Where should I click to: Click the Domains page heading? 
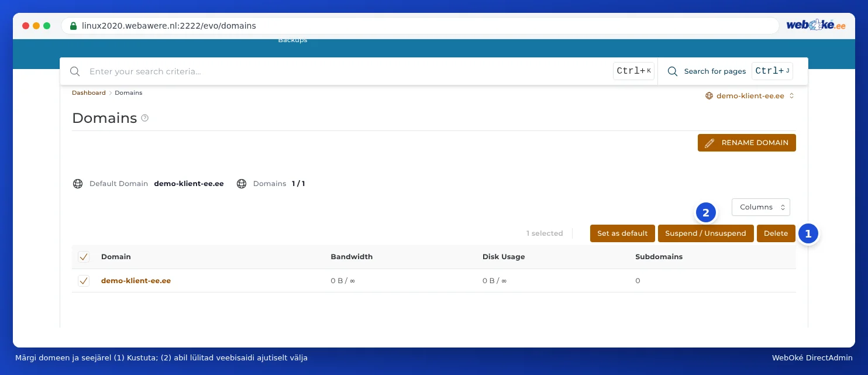[104, 118]
